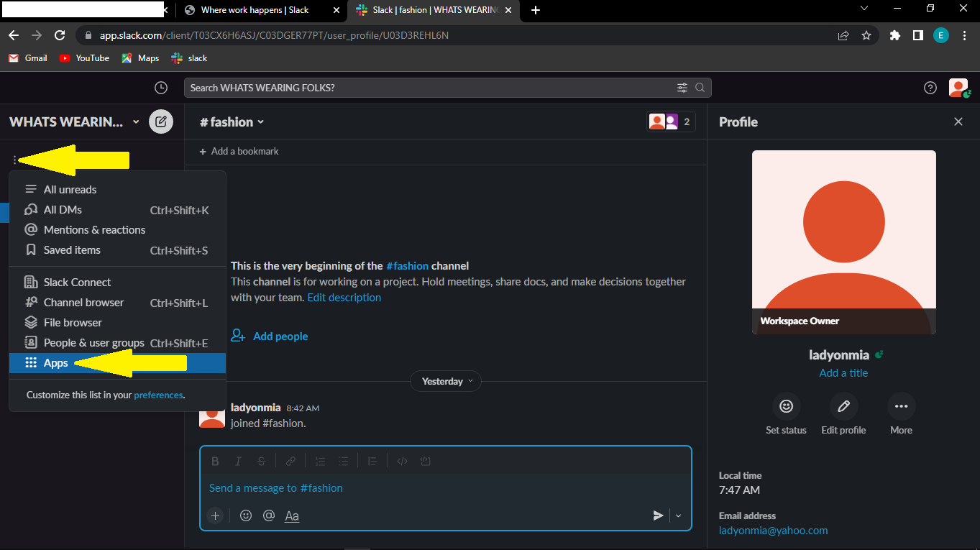Toggle italic formatting in message composer
The width and height of the screenshot is (980, 550).
238,462
